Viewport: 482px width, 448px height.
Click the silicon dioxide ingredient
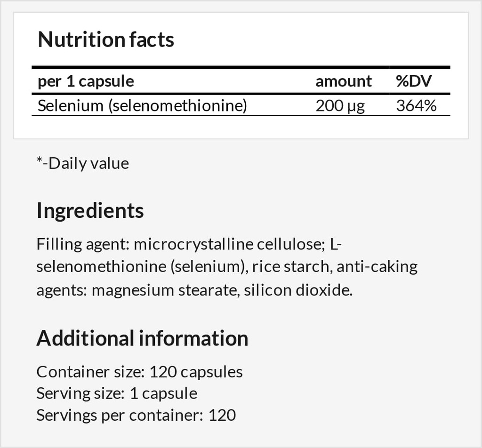click(x=298, y=289)
